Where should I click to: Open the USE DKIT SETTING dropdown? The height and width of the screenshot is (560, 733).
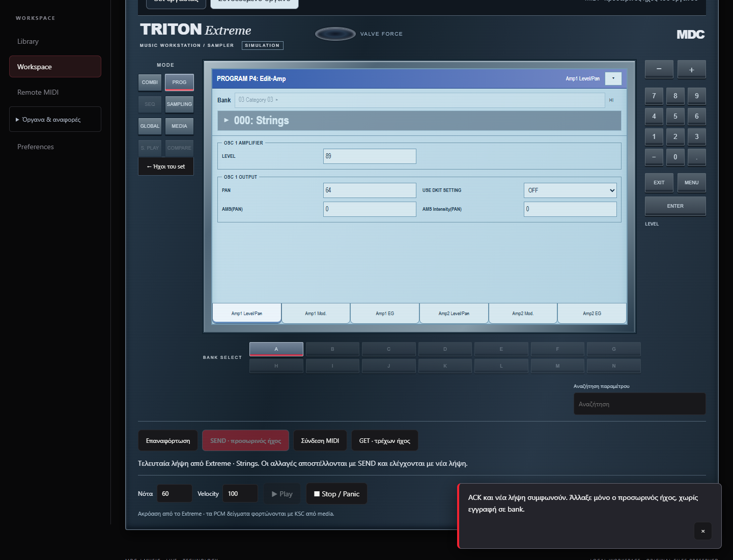click(570, 190)
